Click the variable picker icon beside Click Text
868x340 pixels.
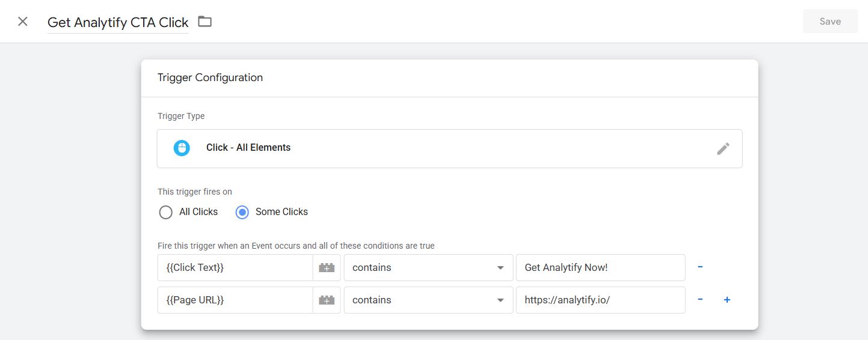327,268
